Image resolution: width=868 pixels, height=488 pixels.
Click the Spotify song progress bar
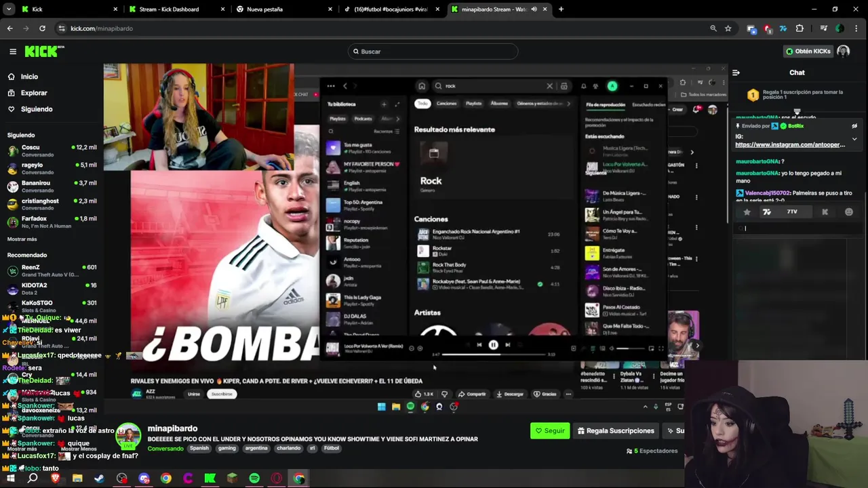(493, 354)
